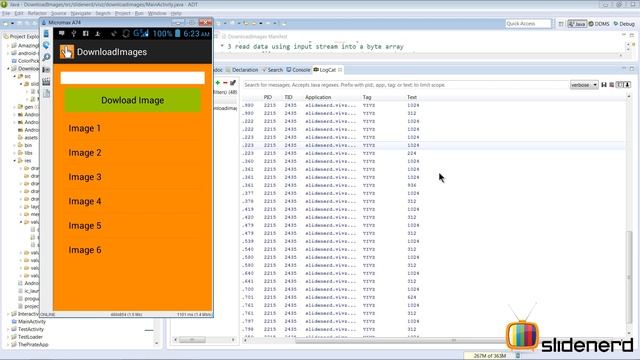640x360 pixels.
Task: Click the PID column header
Action: coord(268,98)
